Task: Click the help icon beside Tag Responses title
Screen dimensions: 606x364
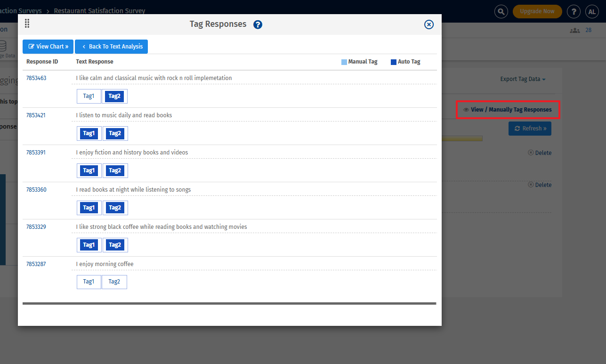Action: (258, 24)
